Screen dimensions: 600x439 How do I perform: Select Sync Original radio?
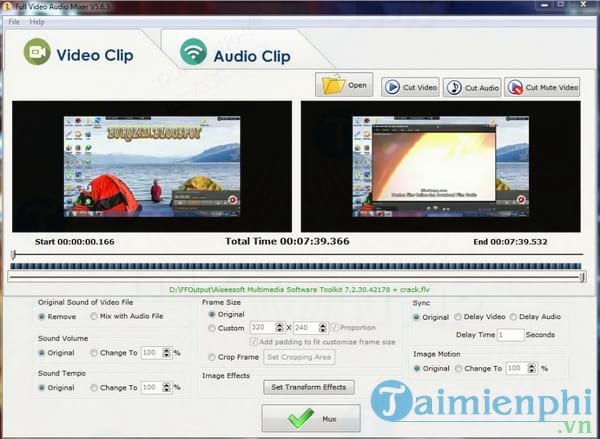tap(416, 317)
